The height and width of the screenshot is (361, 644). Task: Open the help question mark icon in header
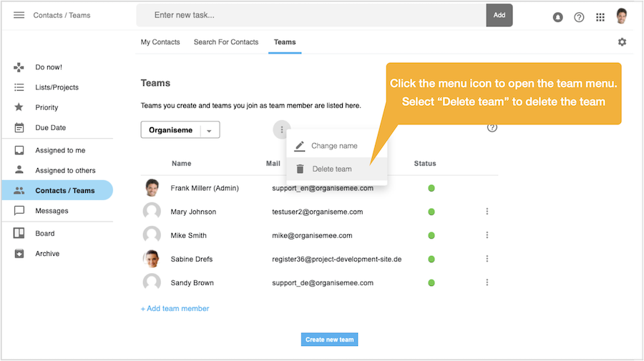point(579,17)
